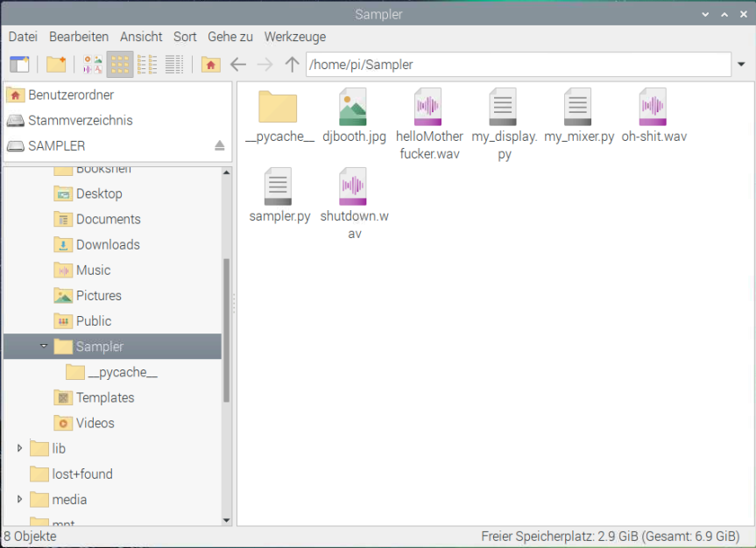This screenshot has height=548, width=756.
Task: Open the Bearbeiten menu
Action: point(79,37)
